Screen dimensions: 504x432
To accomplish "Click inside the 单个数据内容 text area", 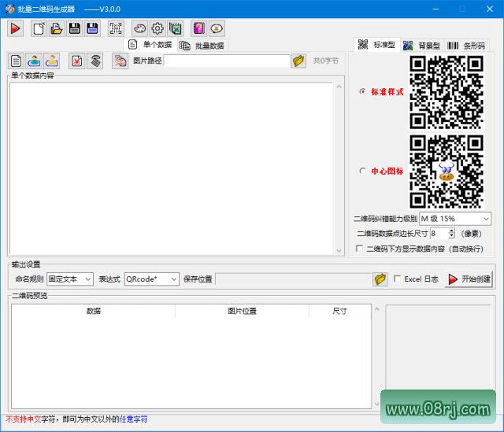I will pyautogui.click(x=171, y=168).
